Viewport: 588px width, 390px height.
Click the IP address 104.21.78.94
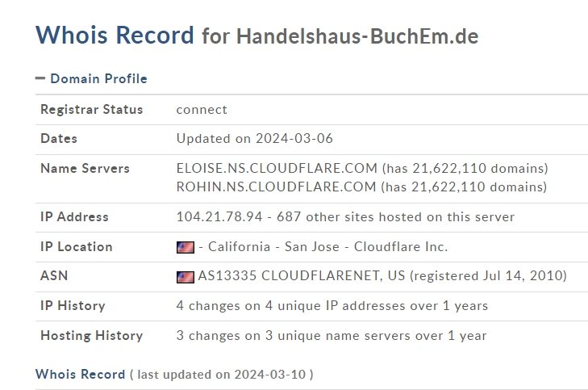tap(219, 217)
